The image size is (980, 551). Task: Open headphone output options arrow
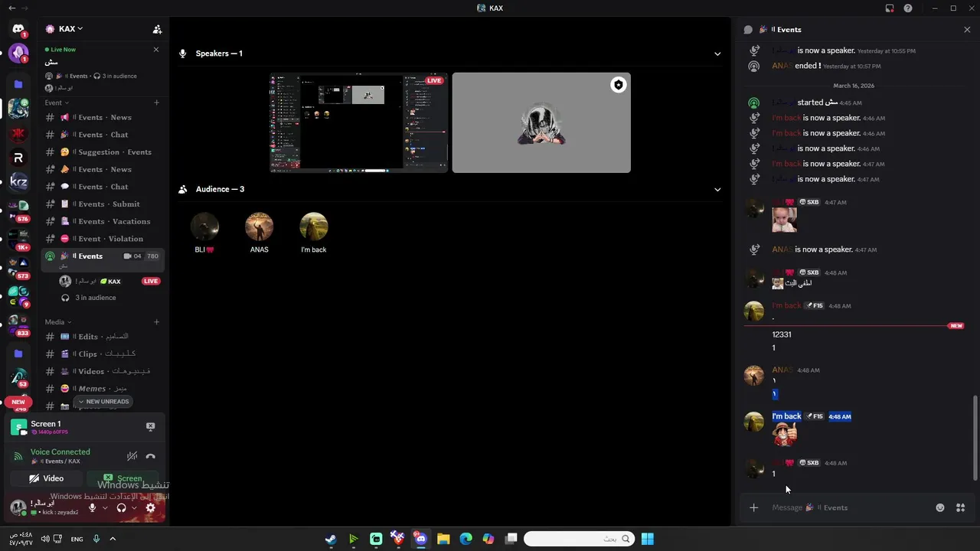134,507
